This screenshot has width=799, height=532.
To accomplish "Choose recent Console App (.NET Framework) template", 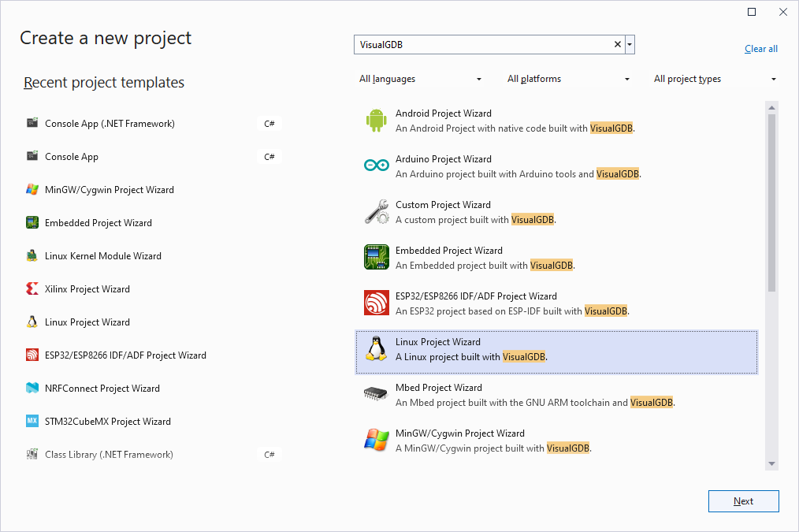I will [153, 123].
